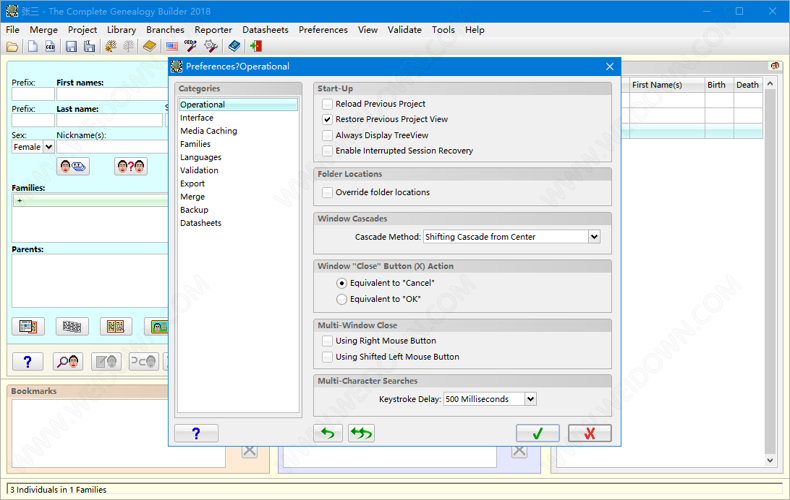Enable Using Right Mouse Button checkbox
The image size is (790, 500).
(327, 341)
